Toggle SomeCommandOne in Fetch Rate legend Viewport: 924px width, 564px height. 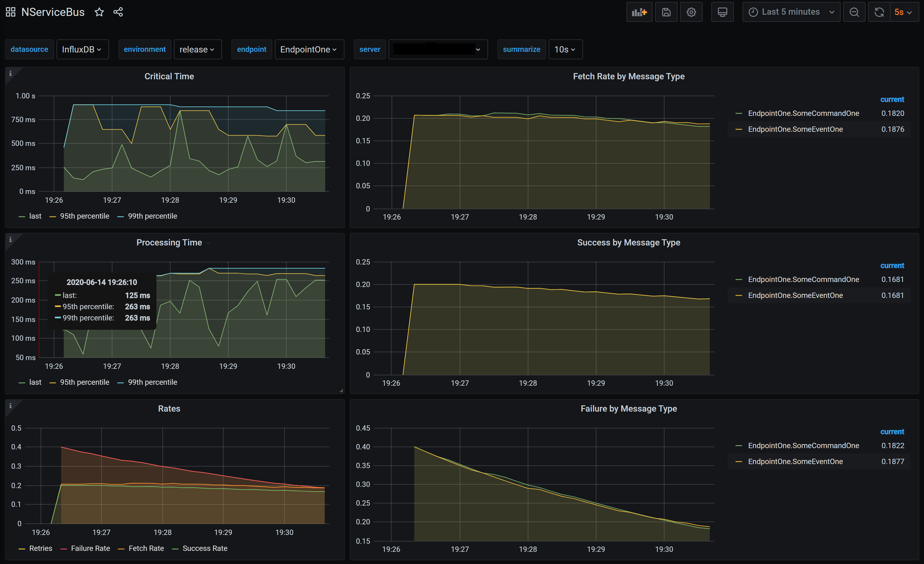pyautogui.click(x=803, y=113)
